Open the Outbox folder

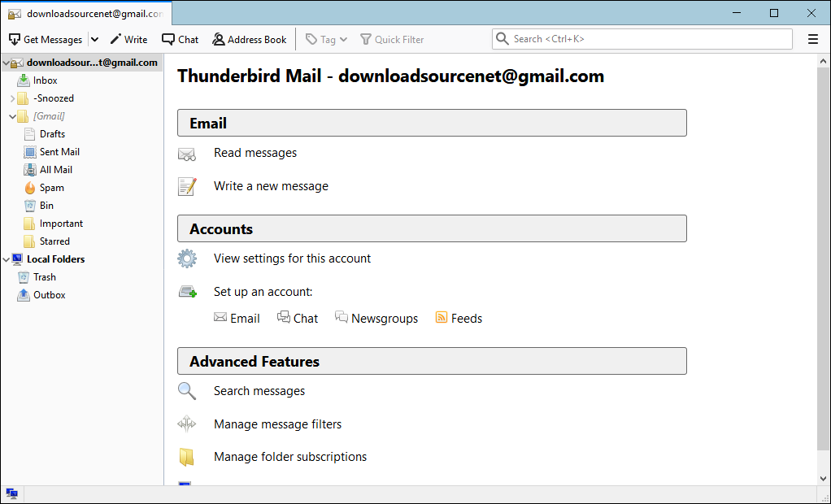50,295
